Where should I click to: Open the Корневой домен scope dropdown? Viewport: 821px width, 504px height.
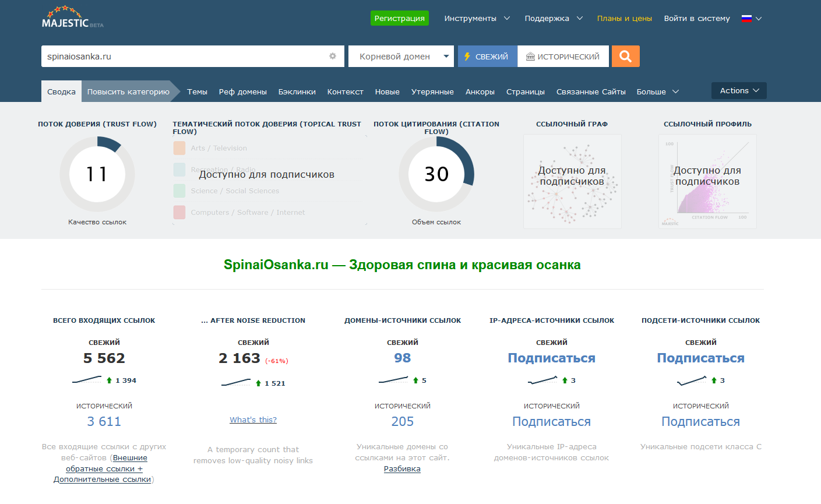point(401,57)
